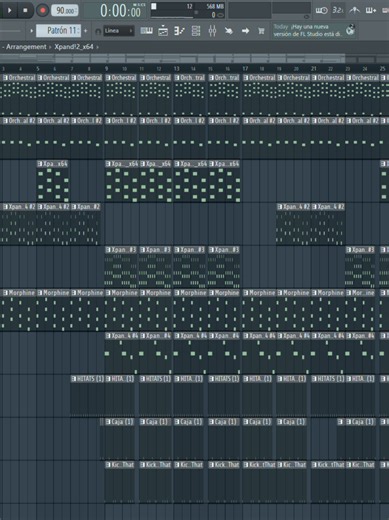Click the playlist view icon
Image resolution: width=389 pixels, height=520 pixels.
point(163,31)
